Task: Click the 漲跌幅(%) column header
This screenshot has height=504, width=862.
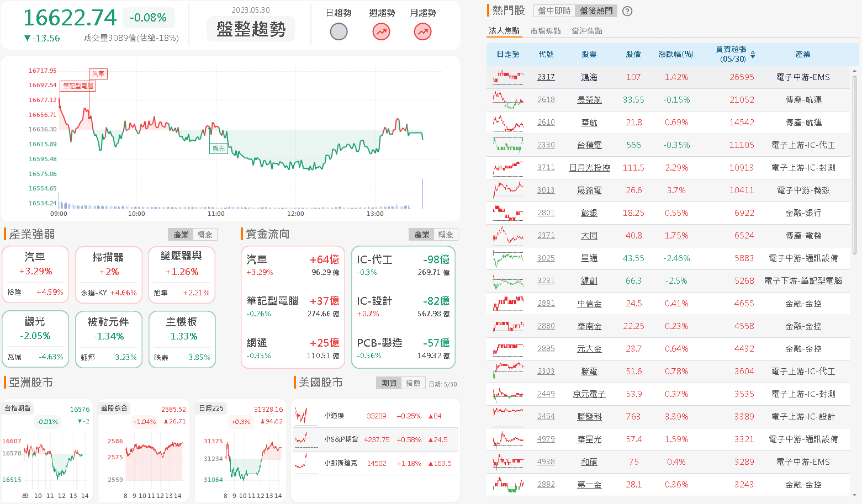Action: tap(676, 54)
